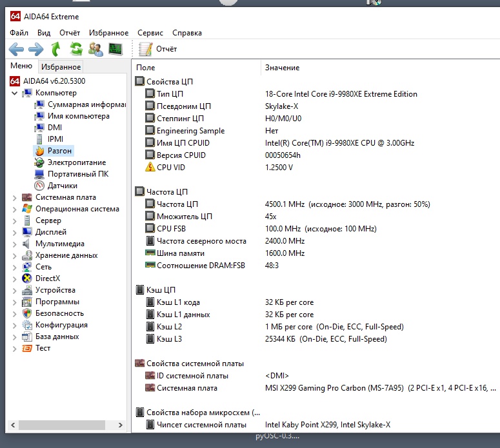This screenshot has height=448, width=500.
Task: Click the Сеть network icon
Action: 27,267
